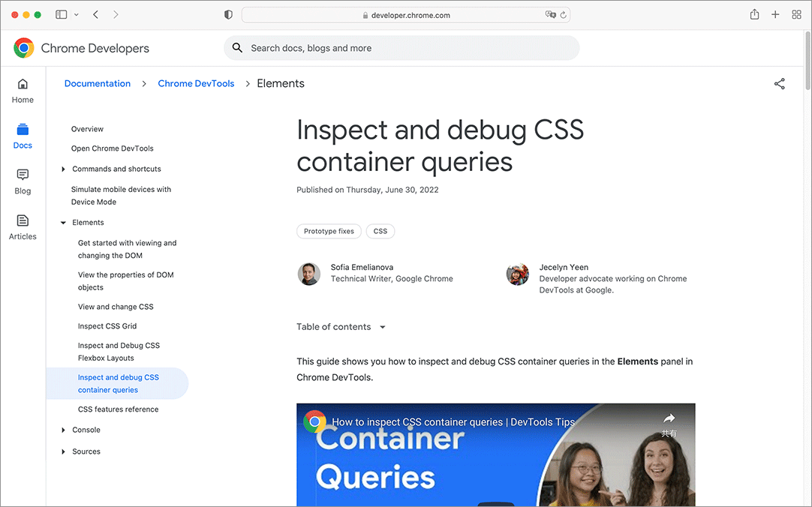Open Safari tab overview grid icon
812x507 pixels.
(796, 15)
